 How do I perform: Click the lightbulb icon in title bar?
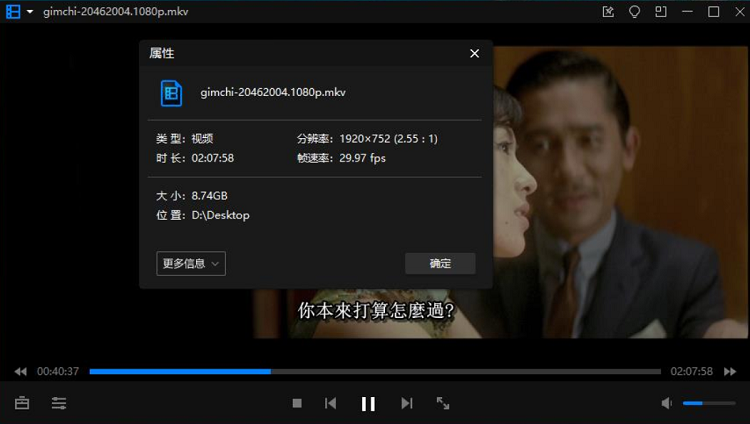[x=634, y=12]
